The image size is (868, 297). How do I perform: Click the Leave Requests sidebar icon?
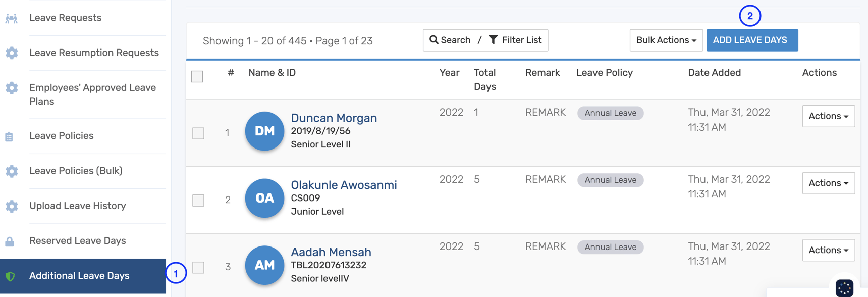[11, 19]
